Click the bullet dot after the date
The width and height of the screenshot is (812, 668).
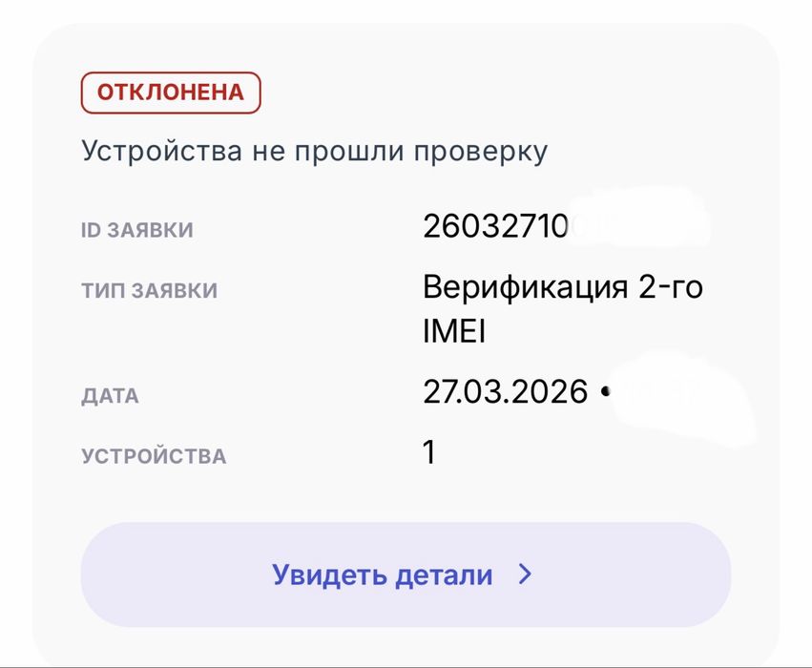[x=605, y=392]
